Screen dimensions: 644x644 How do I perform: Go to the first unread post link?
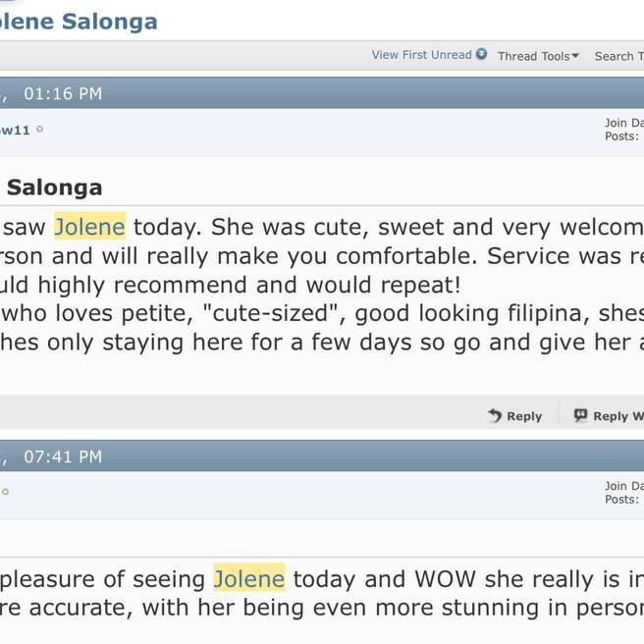tap(421, 55)
